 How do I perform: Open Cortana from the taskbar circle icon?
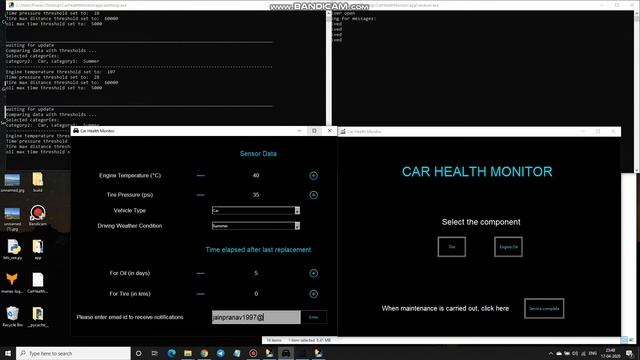click(138, 353)
